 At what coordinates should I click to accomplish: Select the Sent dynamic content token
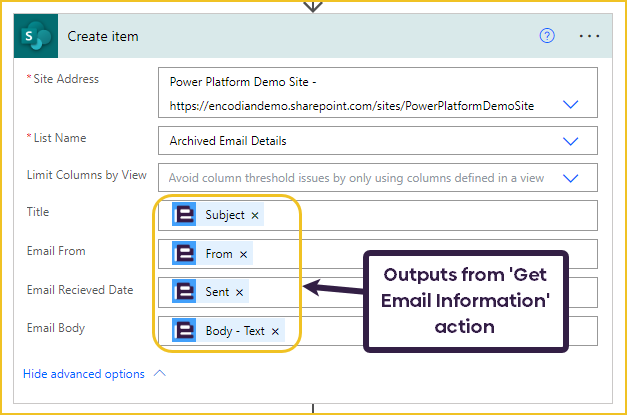(x=210, y=291)
